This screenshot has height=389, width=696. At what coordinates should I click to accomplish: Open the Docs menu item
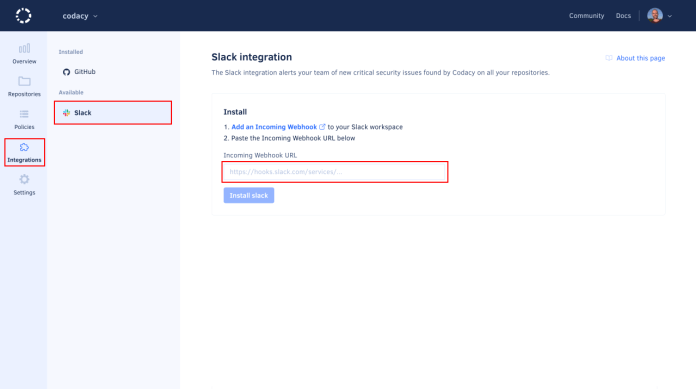coord(623,16)
